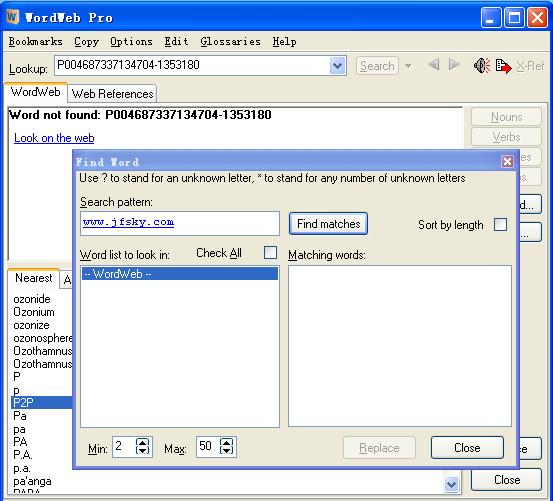Click the Find matches button

click(x=328, y=224)
